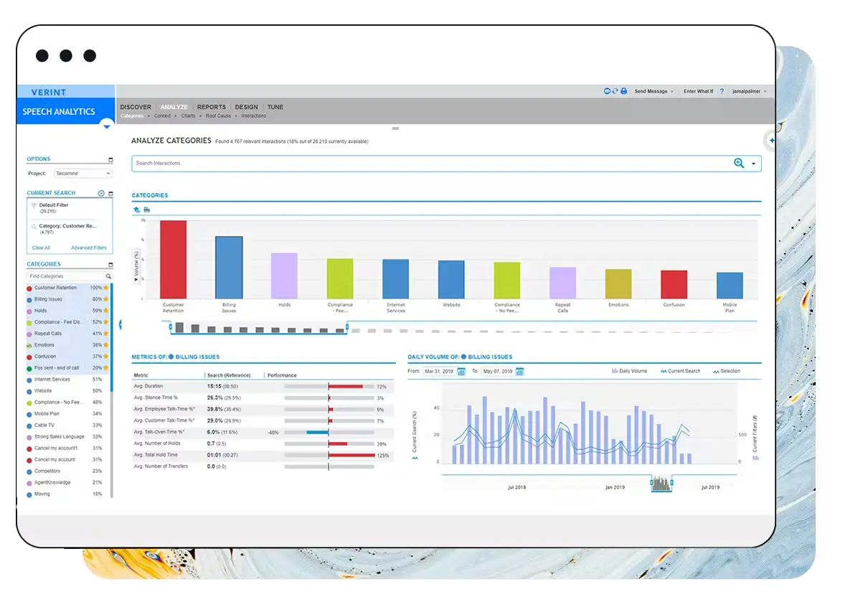Image resolution: width=868 pixels, height=597 pixels.
Task: Switch to the REPORTS tab
Action: 211,106
